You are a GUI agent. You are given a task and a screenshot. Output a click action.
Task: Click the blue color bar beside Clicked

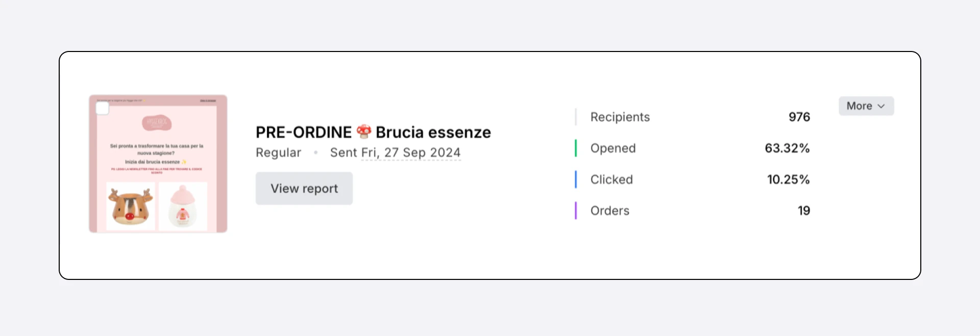(576, 179)
